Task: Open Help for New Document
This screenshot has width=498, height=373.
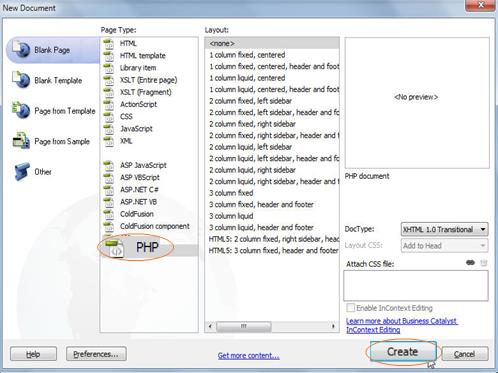Action: point(33,354)
